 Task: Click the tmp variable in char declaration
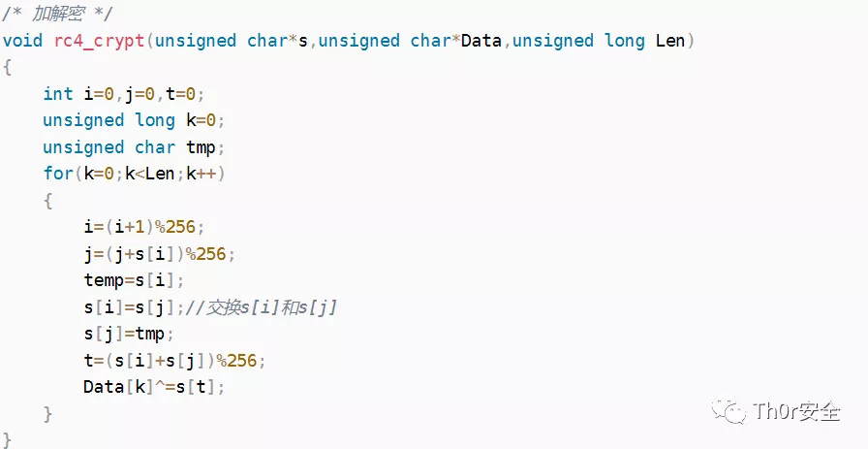(201, 147)
